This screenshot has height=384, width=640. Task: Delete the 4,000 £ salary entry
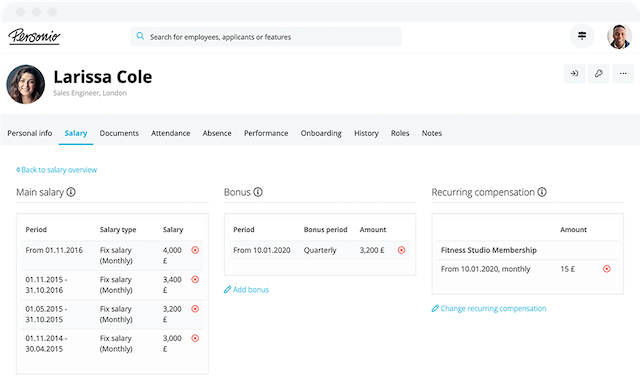pyautogui.click(x=195, y=250)
